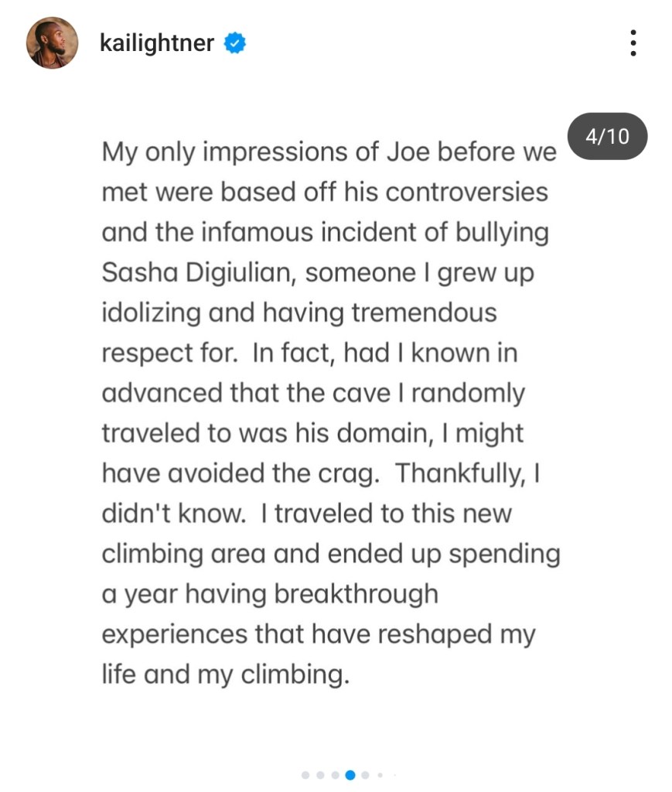The height and width of the screenshot is (792, 672).
Task: Select the smaller sixth pagination dot
Action: click(380, 774)
